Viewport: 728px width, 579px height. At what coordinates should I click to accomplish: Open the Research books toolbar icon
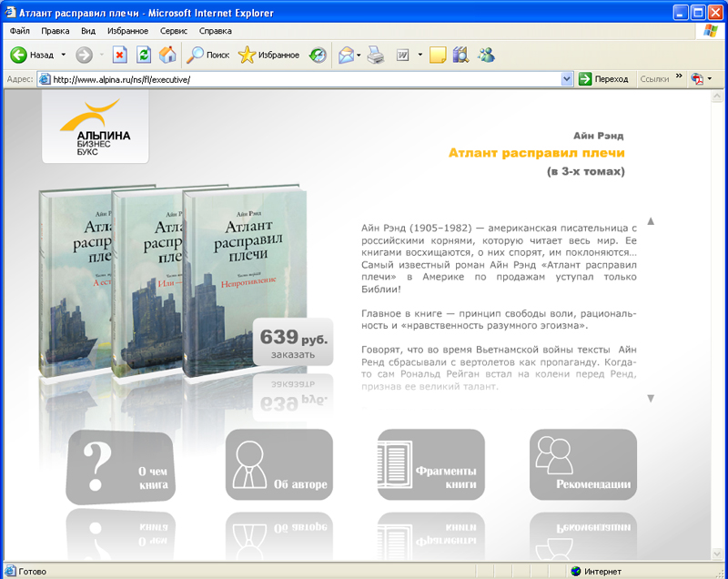pos(460,56)
